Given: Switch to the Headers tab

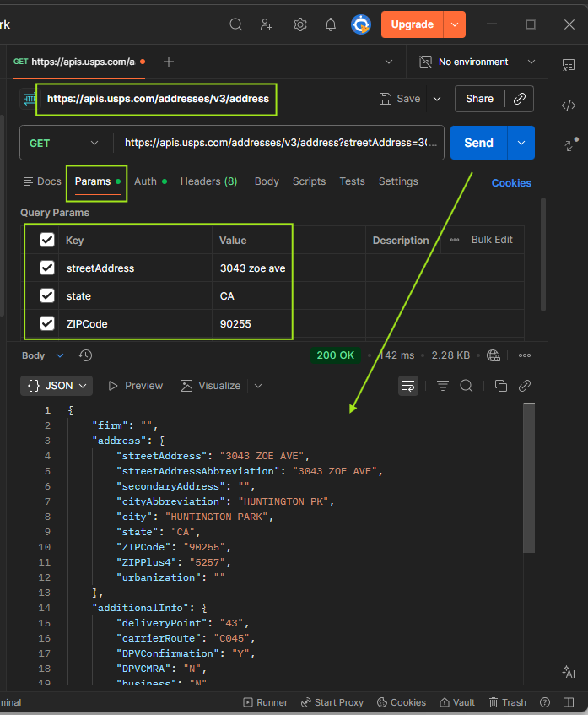Looking at the screenshot, I should pos(208,181).
